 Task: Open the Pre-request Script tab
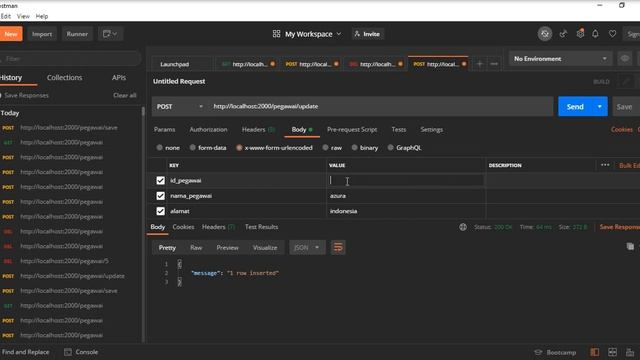352,129
